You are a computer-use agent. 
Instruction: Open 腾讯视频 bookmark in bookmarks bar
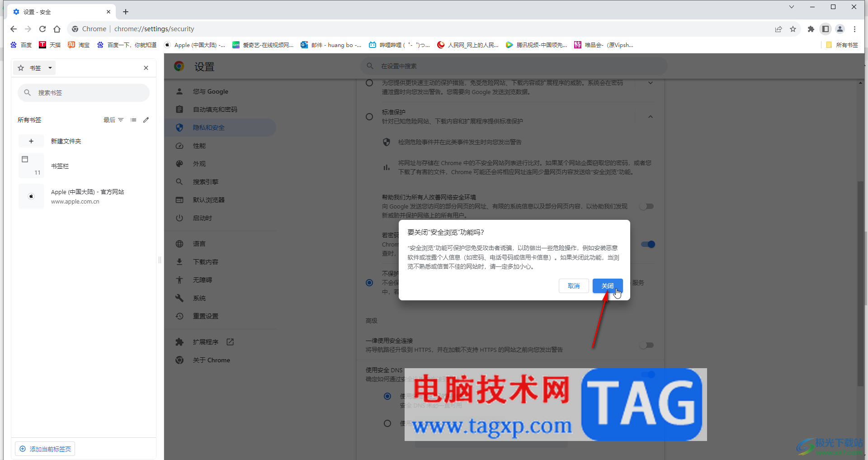coord(537,45)
